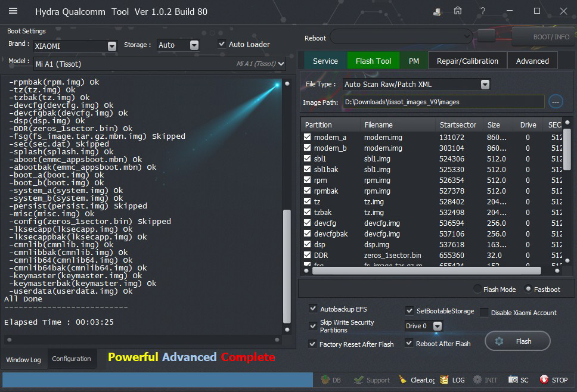Browse for image path with ellipsis button
This screenshot has height=392, width=577.
(x=556, y=101)
